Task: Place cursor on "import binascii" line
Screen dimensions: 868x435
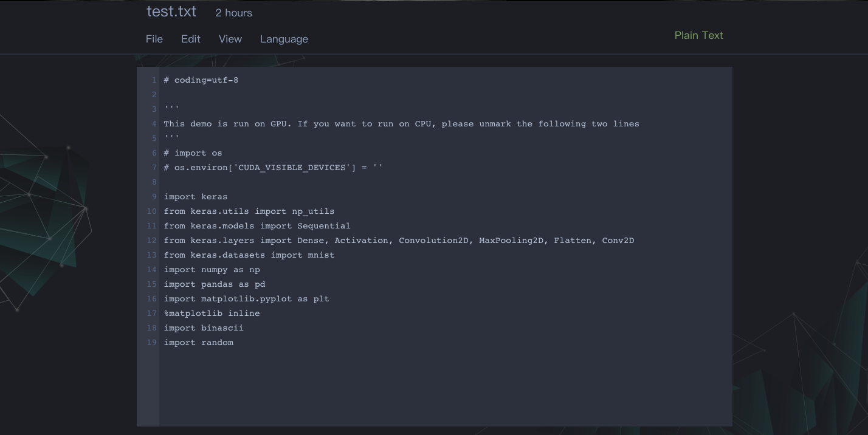Action: click(203, 328)
